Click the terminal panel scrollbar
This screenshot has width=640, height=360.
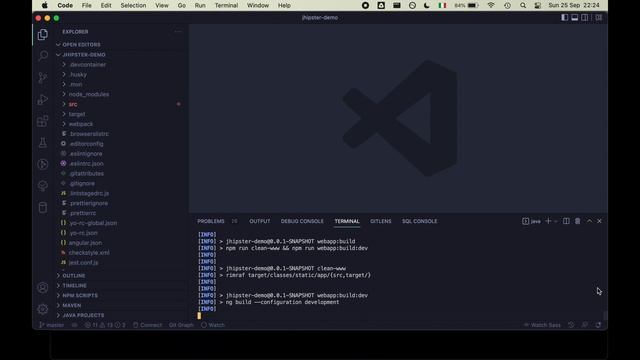coord(605,316)
